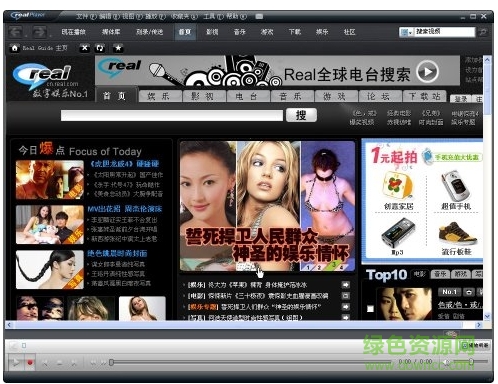The height and width of the screenshot is (384, 498).
Task: Open the icon beside 电影 news row
Action: tap(346, 296)
